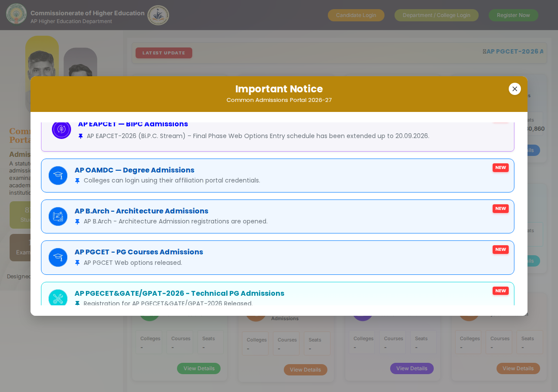The height and width of the screenshot is (392, 558).
Task: Click the AP PGECET wrench tools icon
Action: [x=58, y=297]
